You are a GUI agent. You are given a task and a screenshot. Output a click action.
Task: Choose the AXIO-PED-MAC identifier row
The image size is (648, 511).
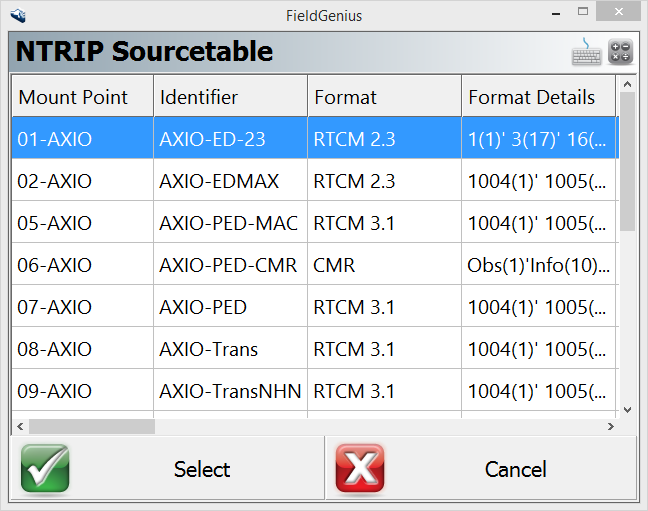228,223
